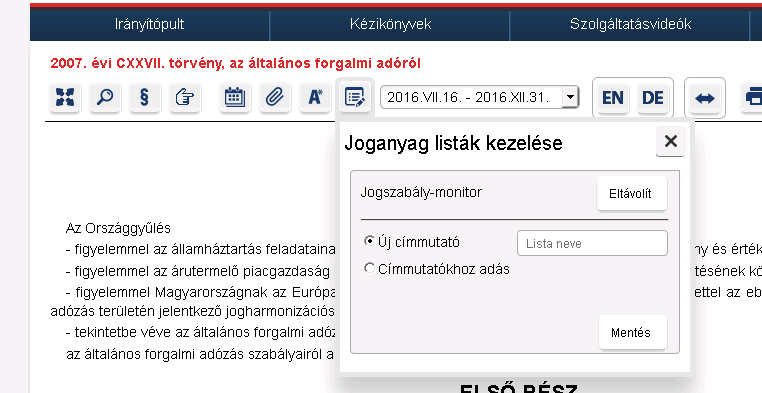Open the 2016.VII.16. - 2016.XII.31. date dropdown
The image size is (762, 393).
(480, 97)
